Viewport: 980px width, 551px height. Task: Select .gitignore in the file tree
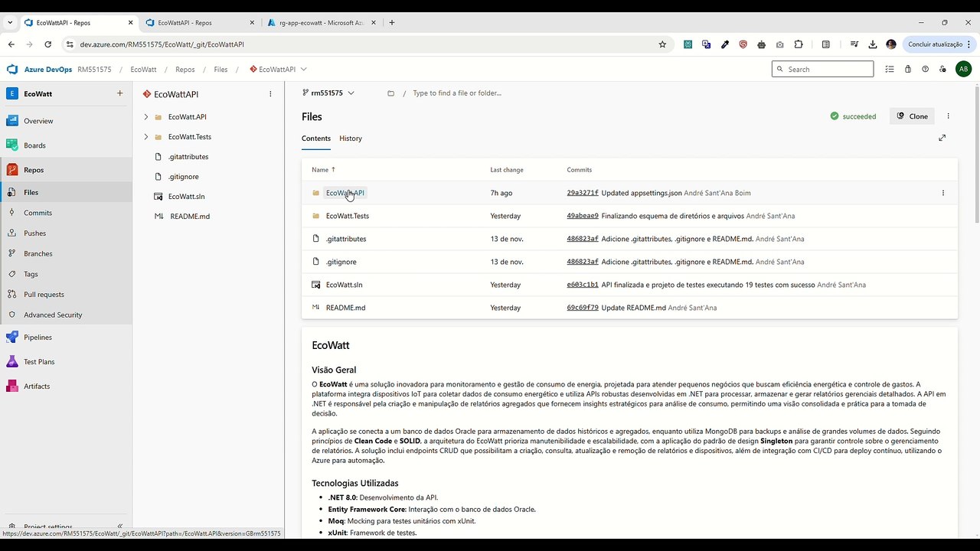(183, 177)
